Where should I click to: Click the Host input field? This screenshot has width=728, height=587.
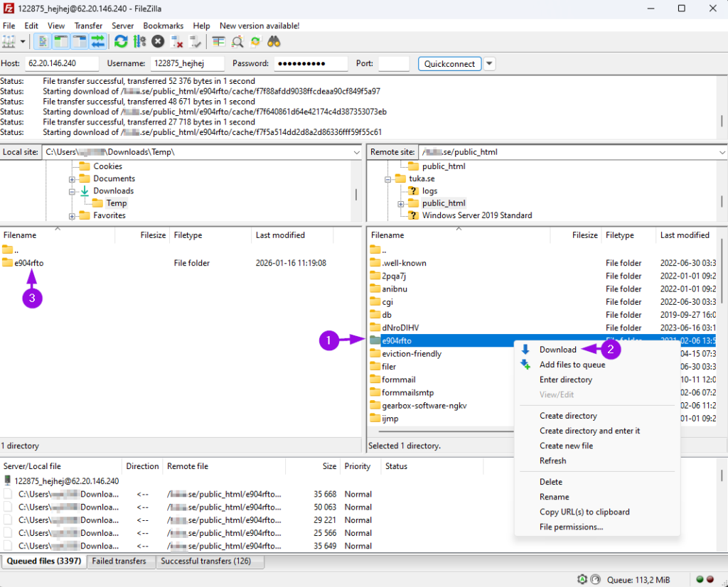coord(61,64)
